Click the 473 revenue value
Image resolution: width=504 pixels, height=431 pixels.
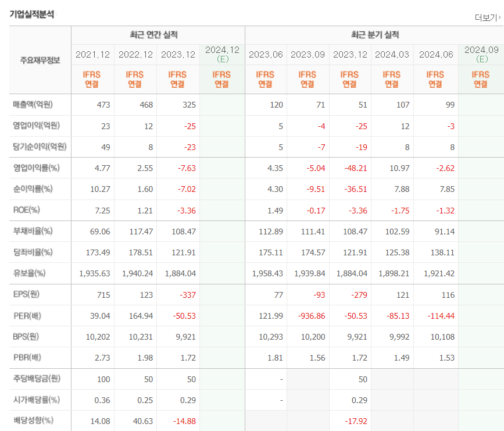click(103, 105)
